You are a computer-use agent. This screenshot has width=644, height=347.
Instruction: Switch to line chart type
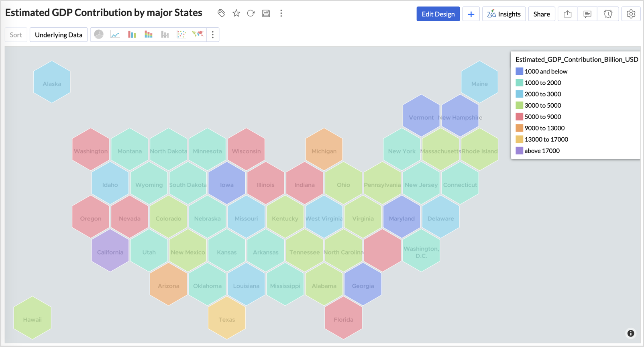[115, 35]
